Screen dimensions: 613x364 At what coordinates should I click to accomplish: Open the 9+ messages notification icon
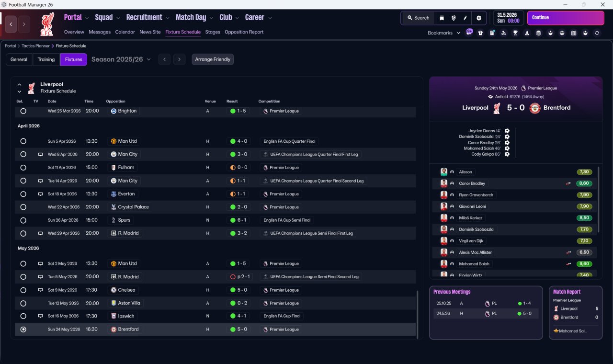469,32
